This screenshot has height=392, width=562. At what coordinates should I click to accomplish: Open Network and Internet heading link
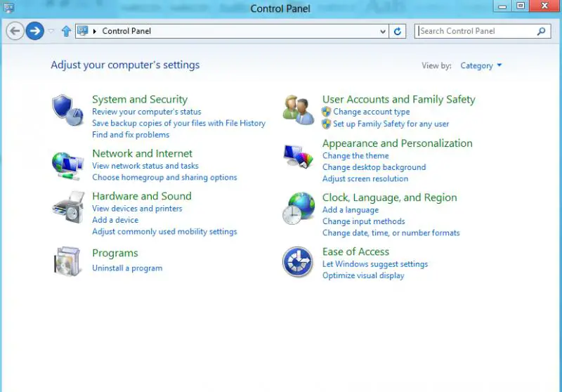click(x=143, y=153)
